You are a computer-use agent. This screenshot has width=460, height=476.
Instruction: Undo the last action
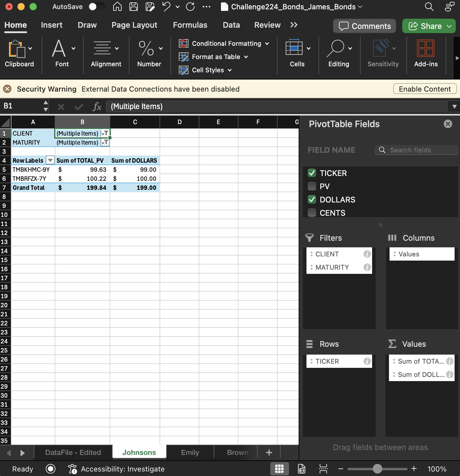pos(166,7)
